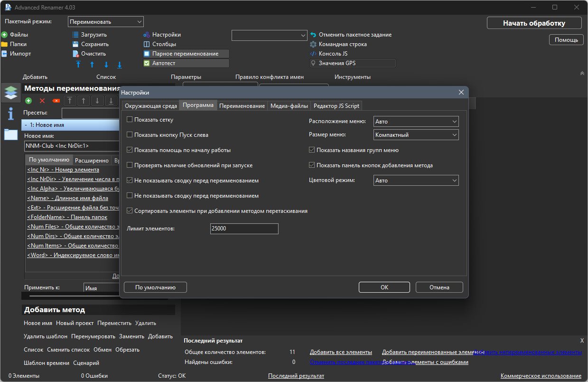Viewport: 588px width, 382px height.
Task: Open the Расположение меню dropdown
Action: click(416, 122)
